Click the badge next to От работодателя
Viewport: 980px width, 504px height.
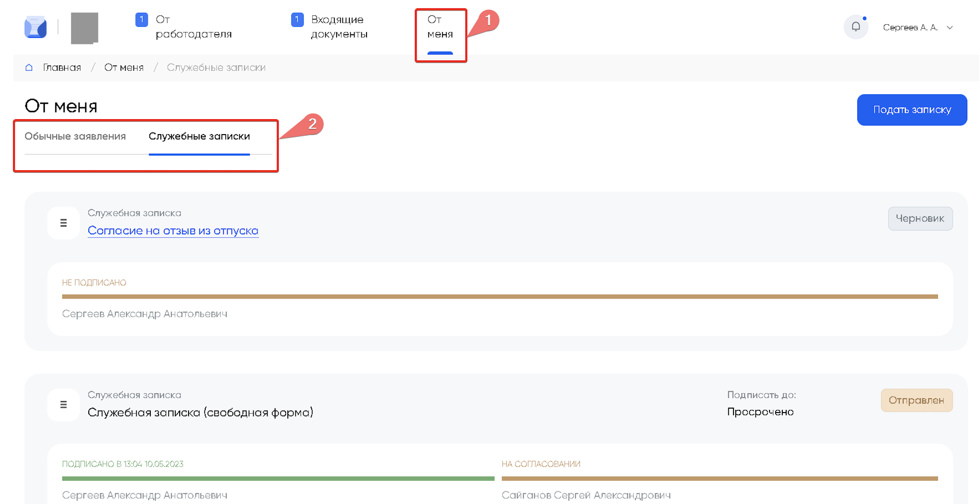click(x=142, y=20)
